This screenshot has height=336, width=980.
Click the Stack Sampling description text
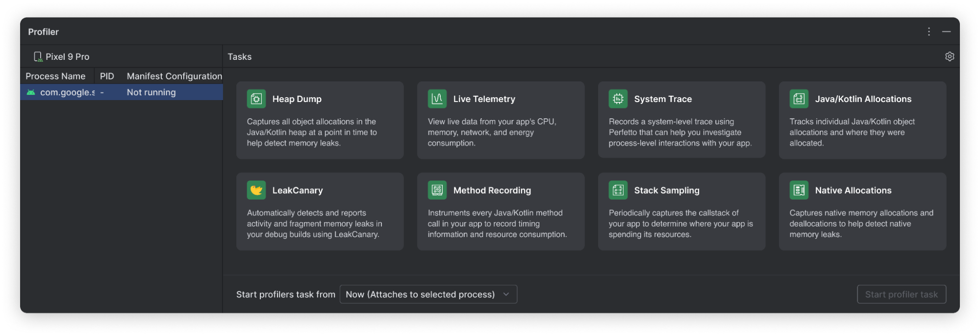coord(680,224)
